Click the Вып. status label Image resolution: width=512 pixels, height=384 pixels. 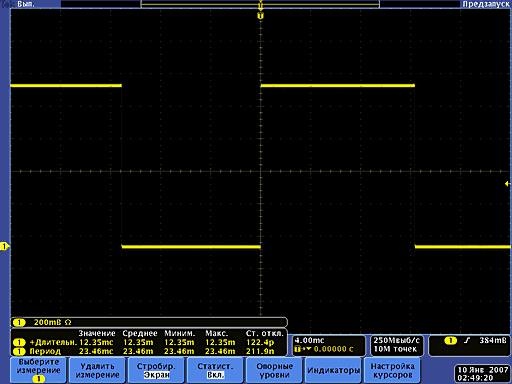click(x=26, y=4)
